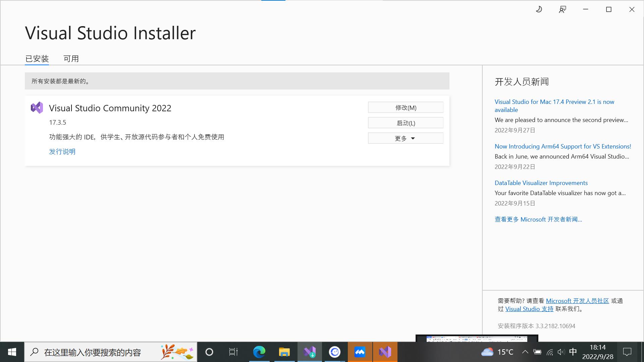The height and width of the screenshot is (362, 644).
Task: Check the battery status icon
Action: 537,352
